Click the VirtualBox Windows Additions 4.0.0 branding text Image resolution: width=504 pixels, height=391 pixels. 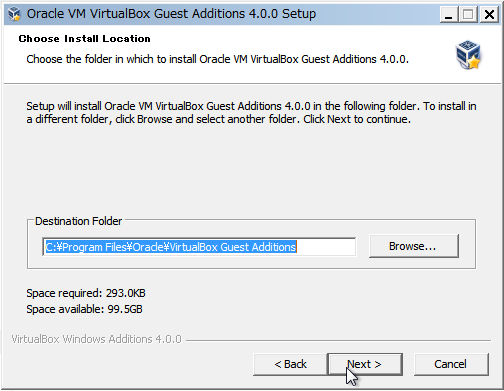(96, 339)
